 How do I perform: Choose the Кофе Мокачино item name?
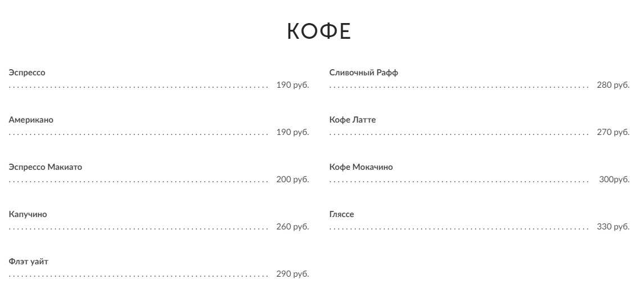(x=361, y=167)
